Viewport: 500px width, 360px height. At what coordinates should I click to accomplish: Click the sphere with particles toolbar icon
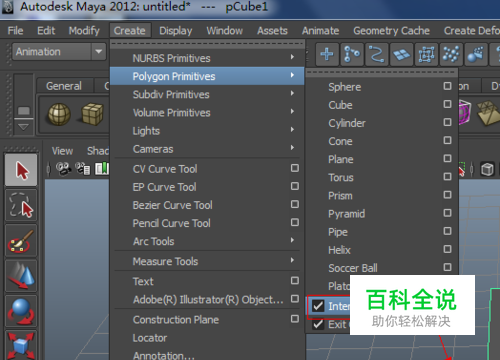pyautogui.click(x=476, y=54)
